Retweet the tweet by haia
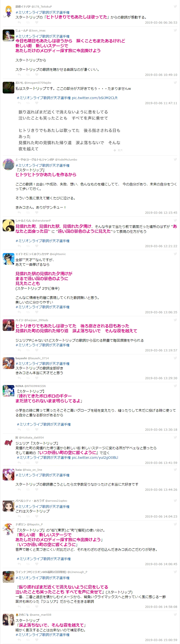 coord(28,490)
